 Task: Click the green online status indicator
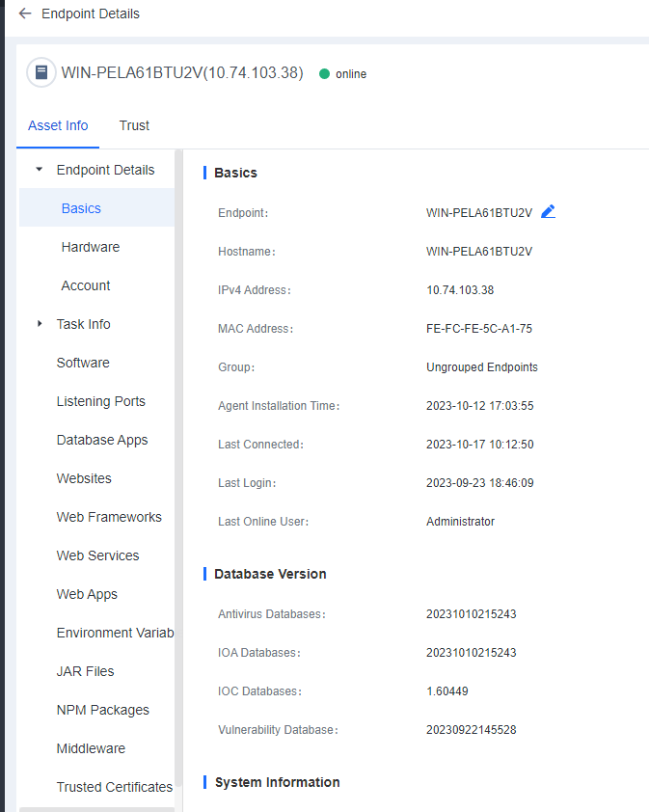(325, 74)
